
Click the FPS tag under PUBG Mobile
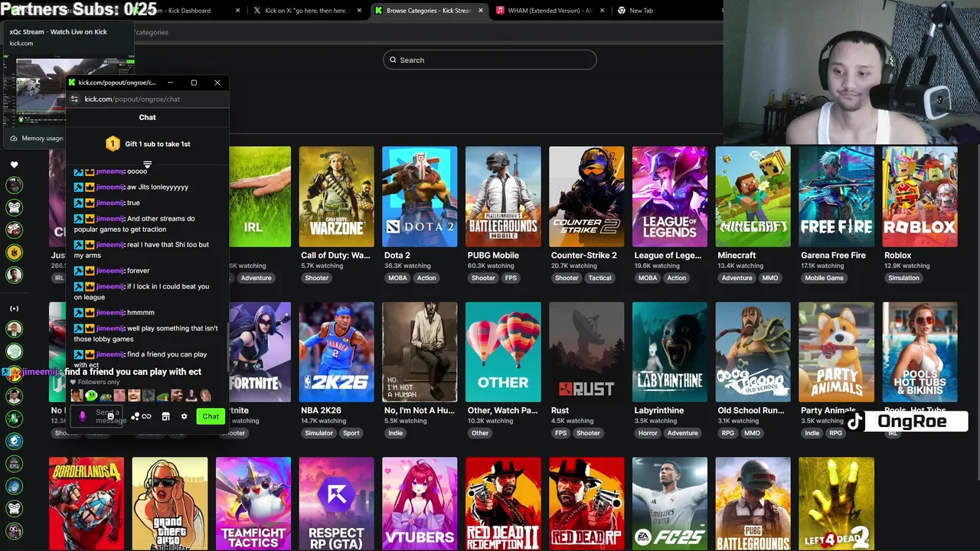511,278
